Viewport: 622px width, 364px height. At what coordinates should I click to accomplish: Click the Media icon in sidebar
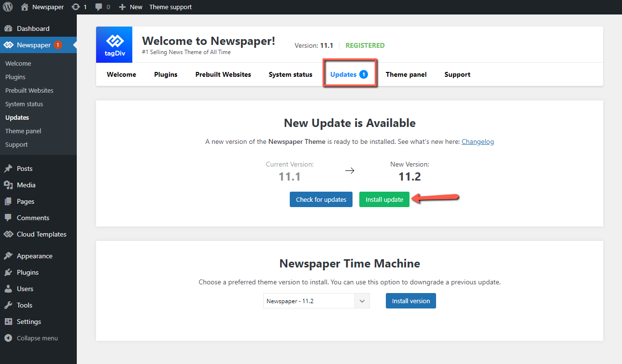(8, 185)
